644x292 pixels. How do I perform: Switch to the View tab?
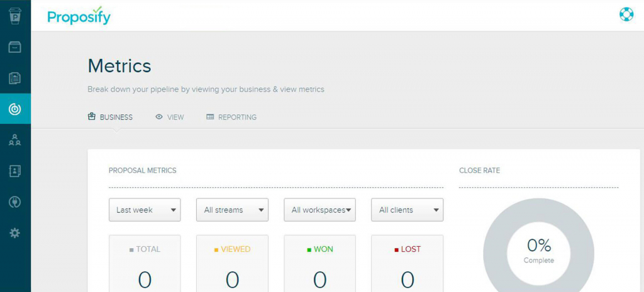170,117
